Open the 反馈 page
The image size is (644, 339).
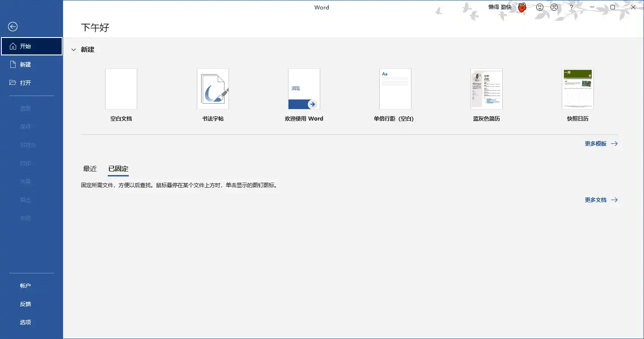[31, 304]
